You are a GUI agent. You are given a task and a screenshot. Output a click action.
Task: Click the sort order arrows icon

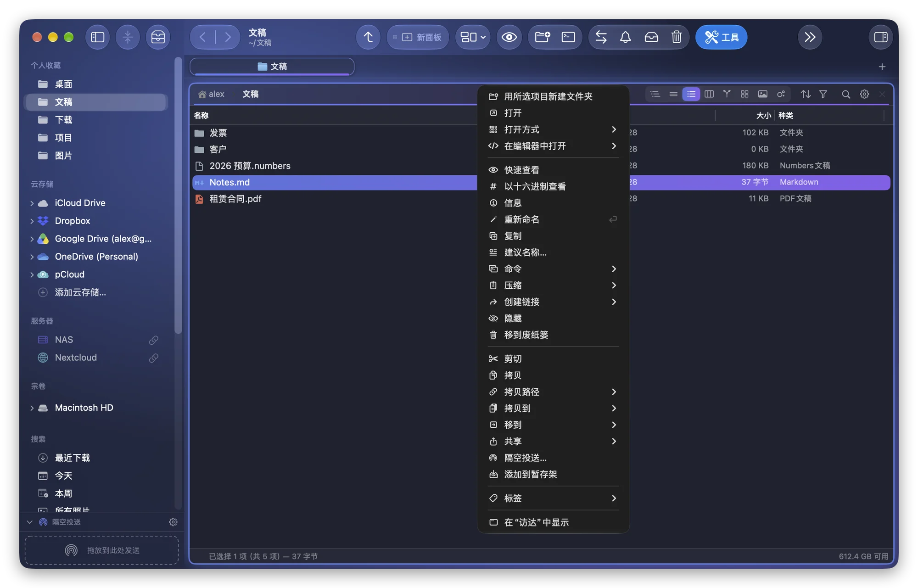pos(806,94)
